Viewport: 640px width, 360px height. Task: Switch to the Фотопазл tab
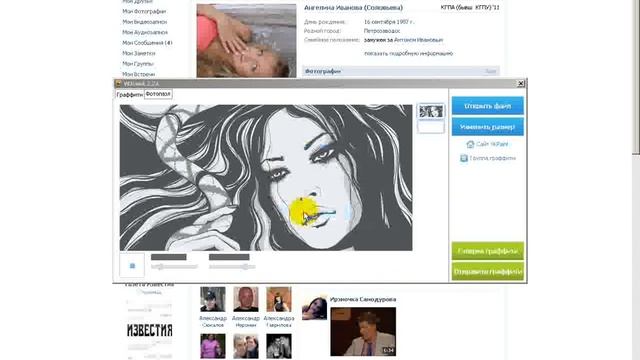(x=158, y=94)
